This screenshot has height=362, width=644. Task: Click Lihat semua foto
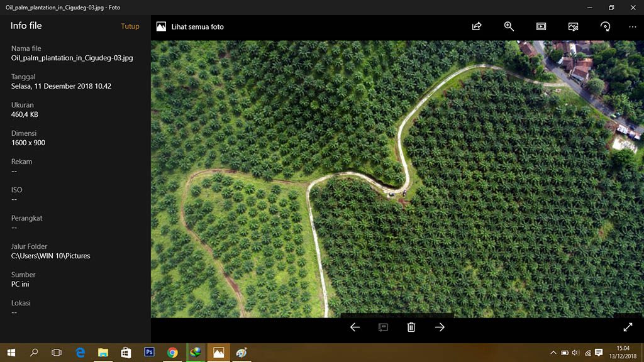point(197,26)
